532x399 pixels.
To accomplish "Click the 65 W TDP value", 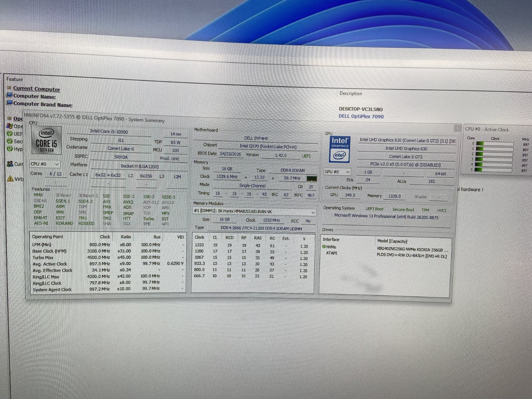I will pos(175,142).
